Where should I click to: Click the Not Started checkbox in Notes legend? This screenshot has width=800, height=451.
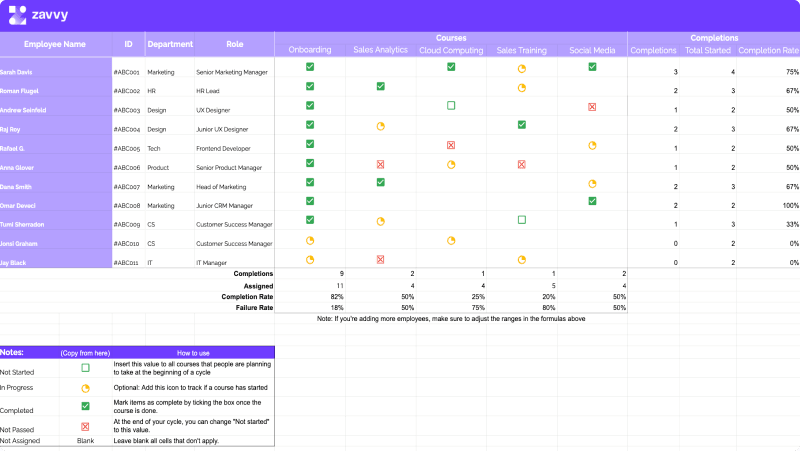[x=85, y=368]
